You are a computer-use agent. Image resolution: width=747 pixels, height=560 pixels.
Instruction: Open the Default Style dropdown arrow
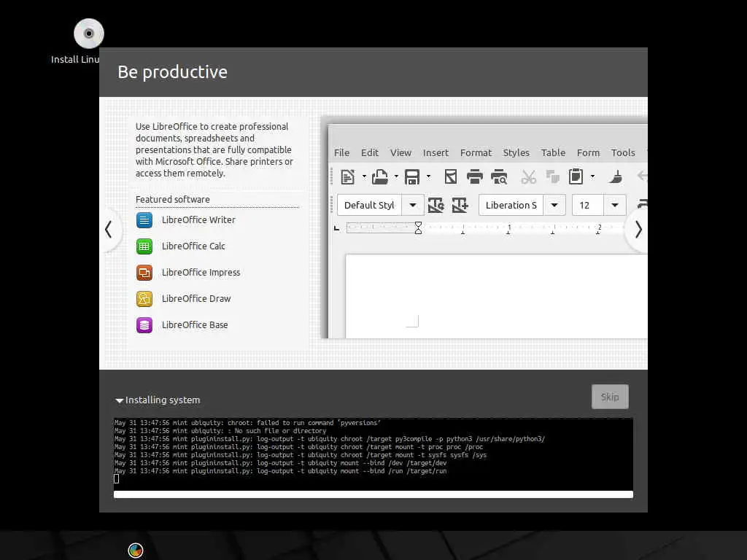coord(413,205)
